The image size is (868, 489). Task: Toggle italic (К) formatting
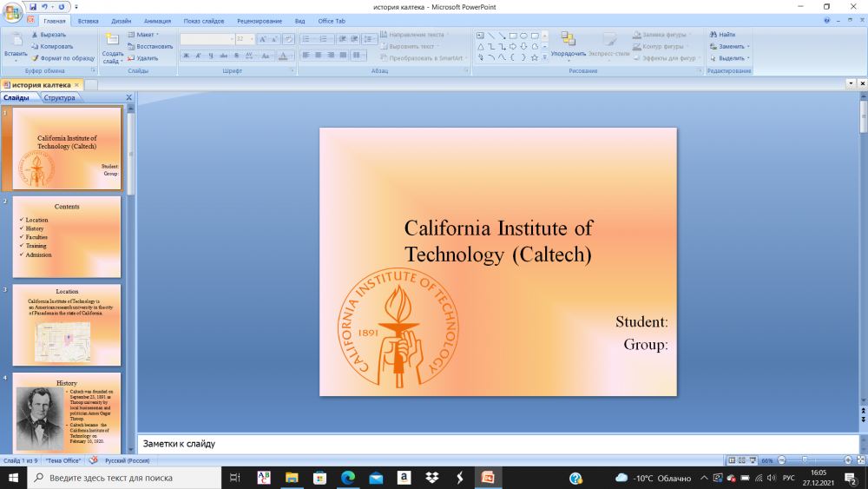tap(198, 56)
